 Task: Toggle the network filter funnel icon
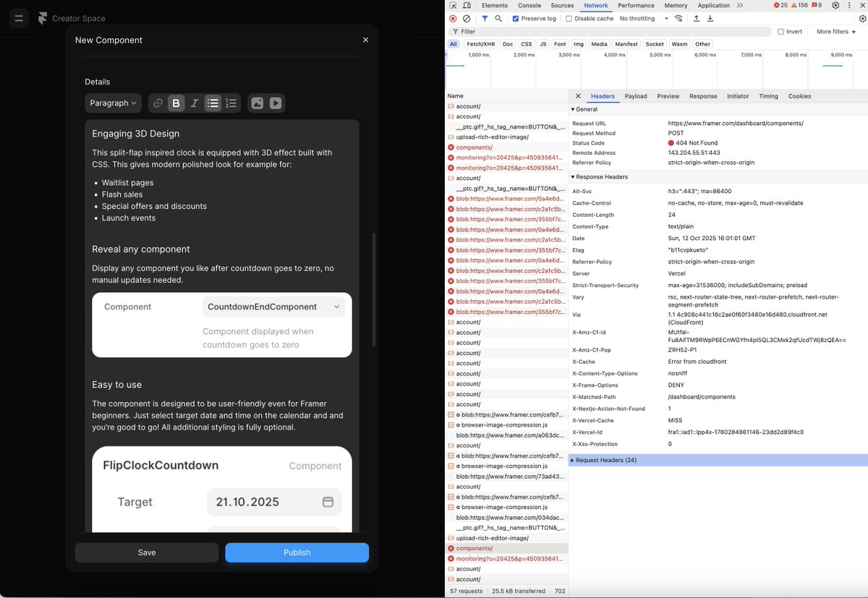click(x=485, y=18)
